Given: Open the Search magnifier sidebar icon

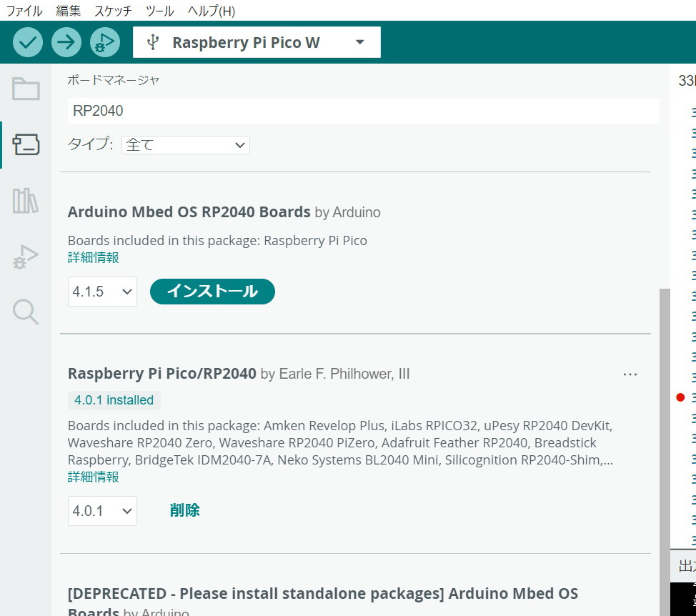Looking at the screenshot, I should point(25,312).
